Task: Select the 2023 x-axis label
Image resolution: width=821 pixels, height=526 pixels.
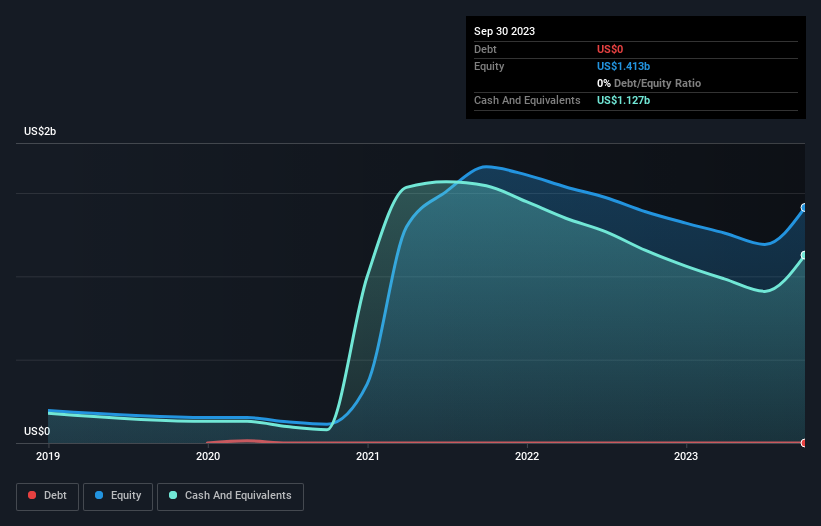Action: pyautogui.click(x=686, y=456)
